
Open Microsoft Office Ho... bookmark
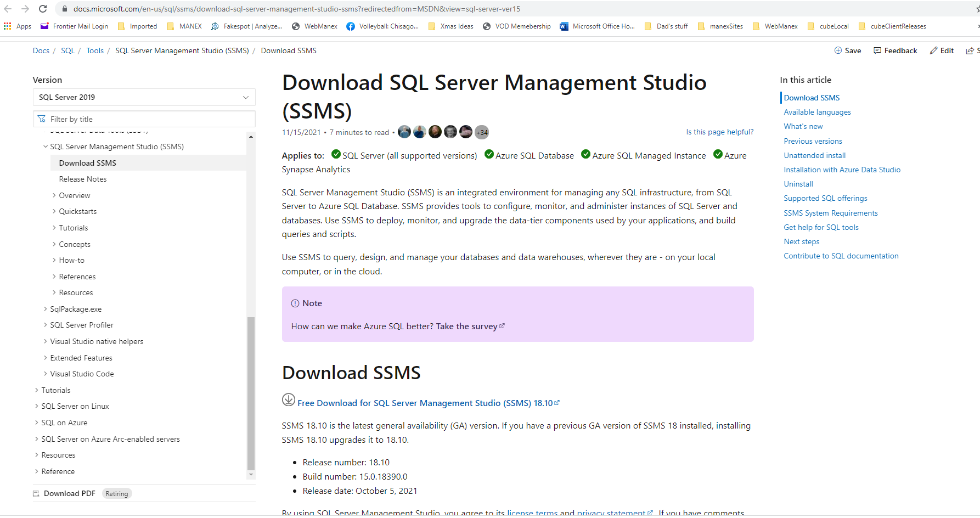598,26
